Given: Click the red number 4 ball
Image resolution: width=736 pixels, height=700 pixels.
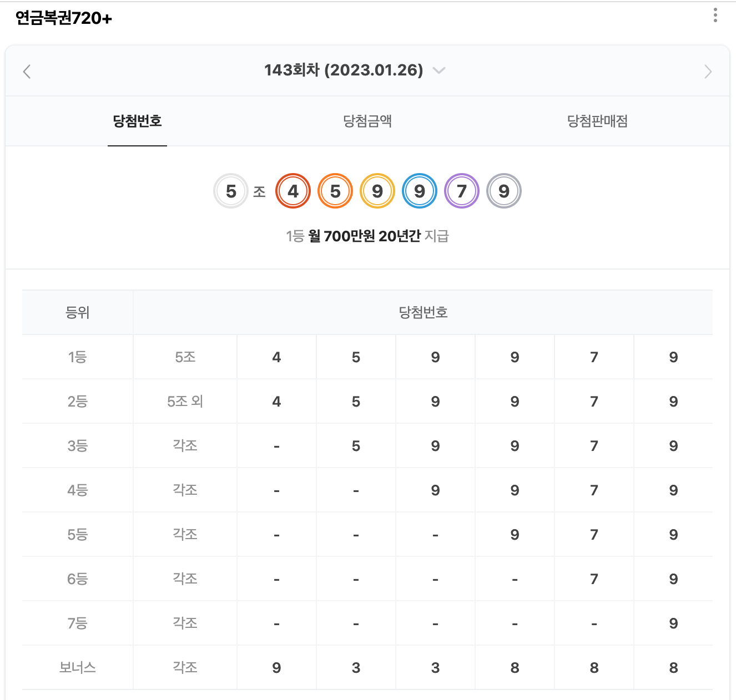Looking at the screenshot, I should click(293, 191).
